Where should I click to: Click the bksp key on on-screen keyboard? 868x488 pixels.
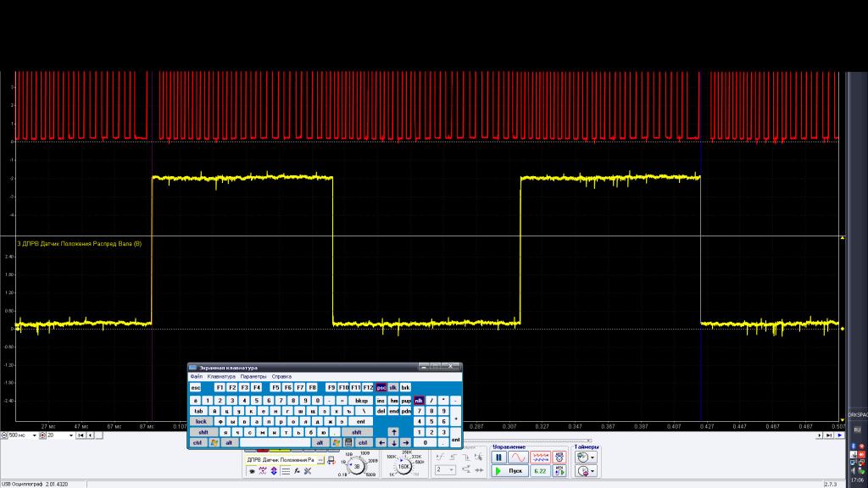click(x=361, y=401)
